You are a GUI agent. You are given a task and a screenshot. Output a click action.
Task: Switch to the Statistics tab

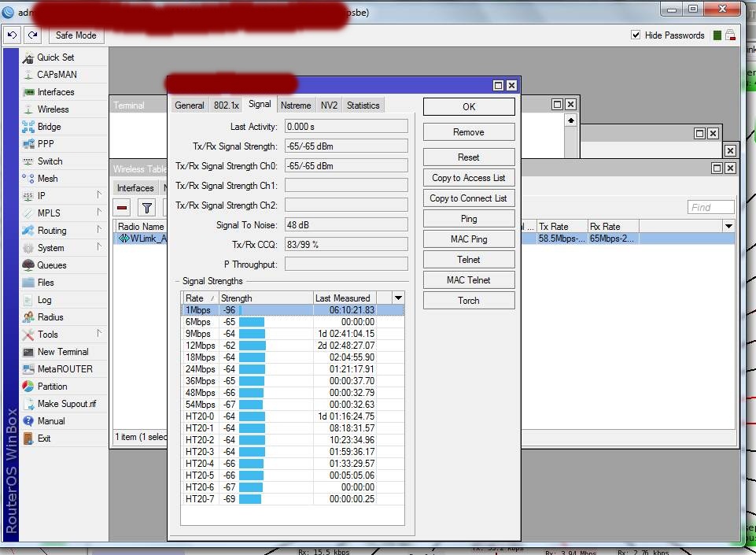click(363, 104)
